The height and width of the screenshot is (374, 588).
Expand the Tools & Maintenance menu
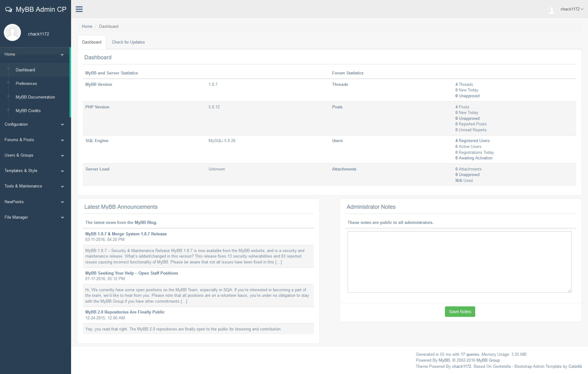35,186
